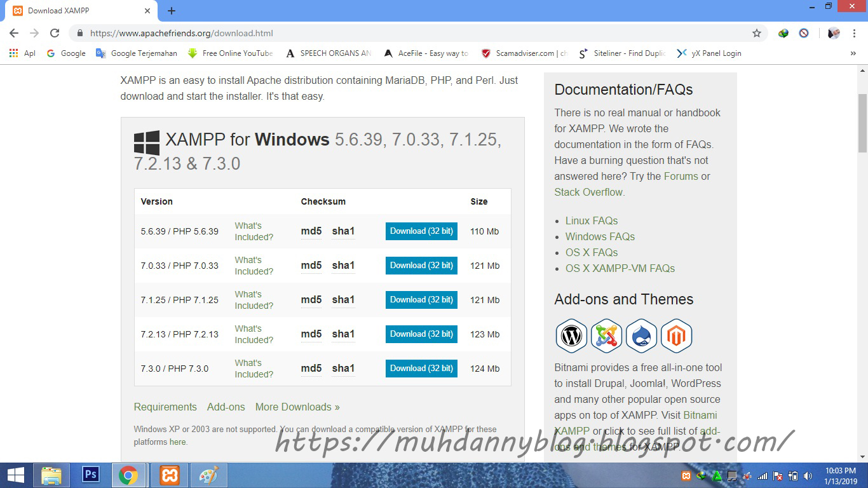Open the yX Panel Login bookmark
This screenshot has width=868, height=488.
(x=709, y=53)
